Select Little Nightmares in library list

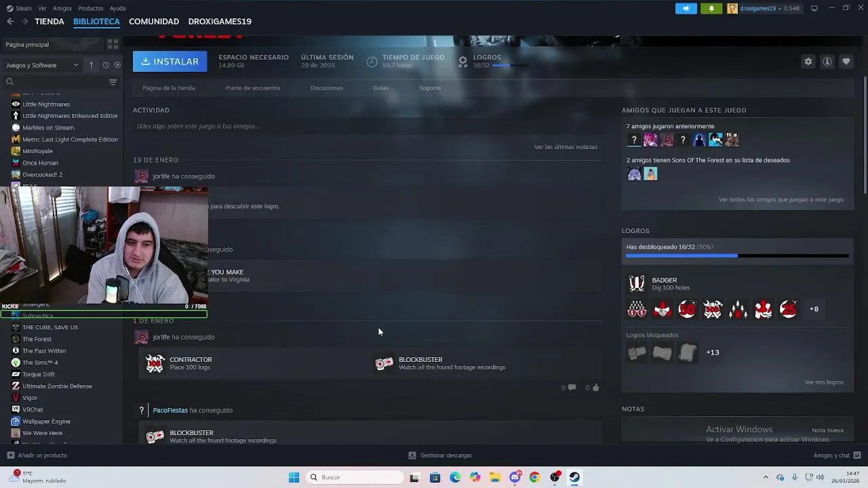click(46, 104)
